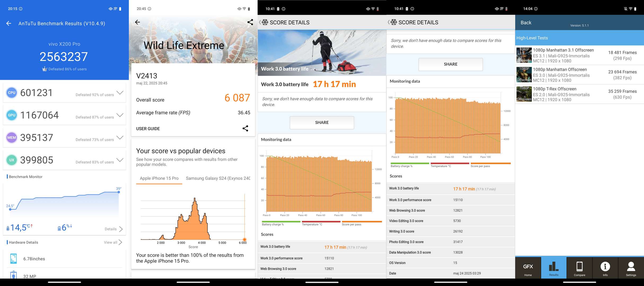Expand the GPU 1167064 score row
The image size is (644, 286).
tap(120, 115)
